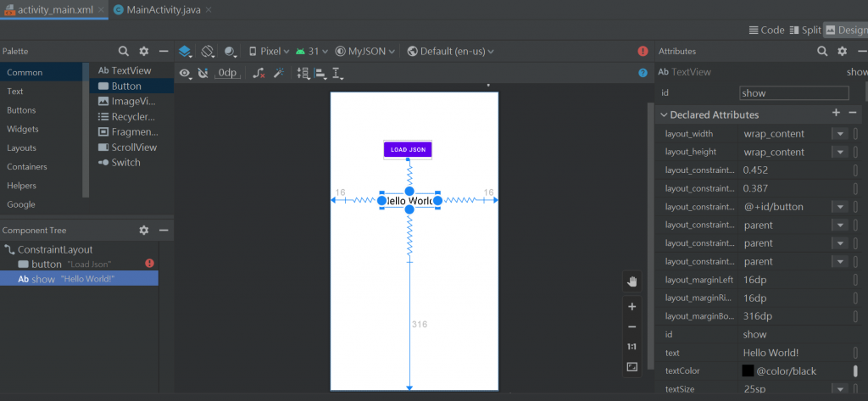Click zoom to fit screen icon

pos(632,366)
